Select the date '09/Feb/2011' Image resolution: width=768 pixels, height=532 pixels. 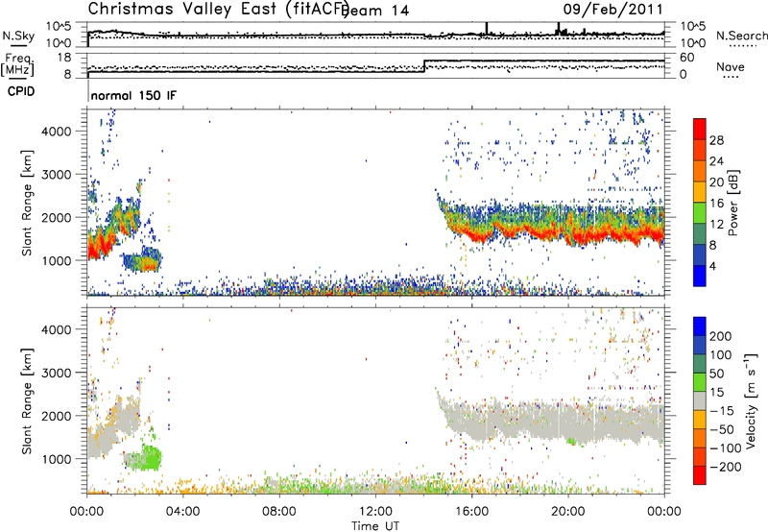[x=613, y=10]
